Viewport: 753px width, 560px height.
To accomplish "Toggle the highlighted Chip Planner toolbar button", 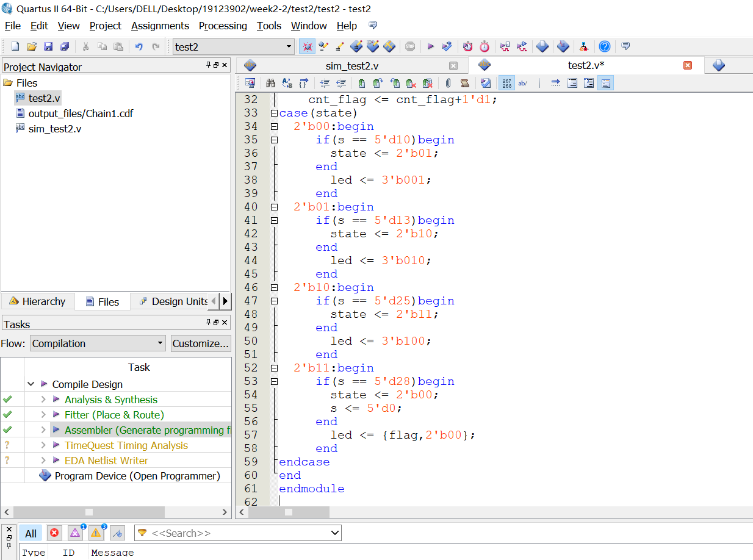I will 307,46.
